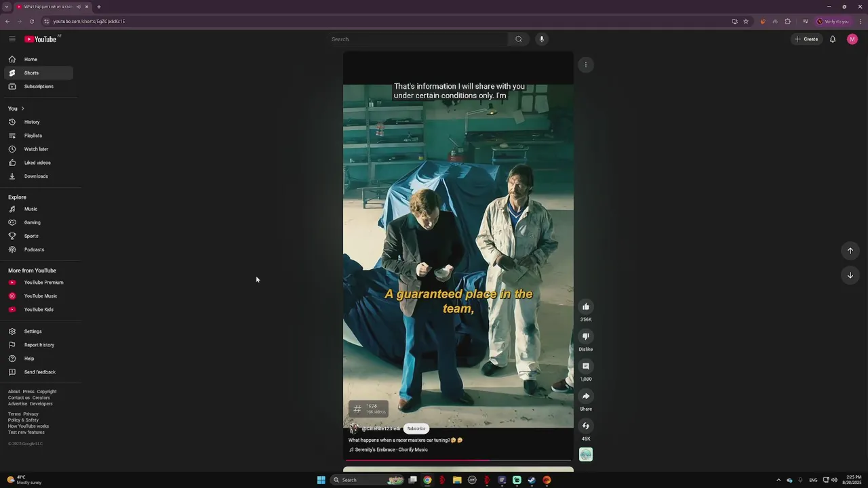The image size is (868, 488).
Task: Dislike the Short with thumbs down
Action: 586,336
